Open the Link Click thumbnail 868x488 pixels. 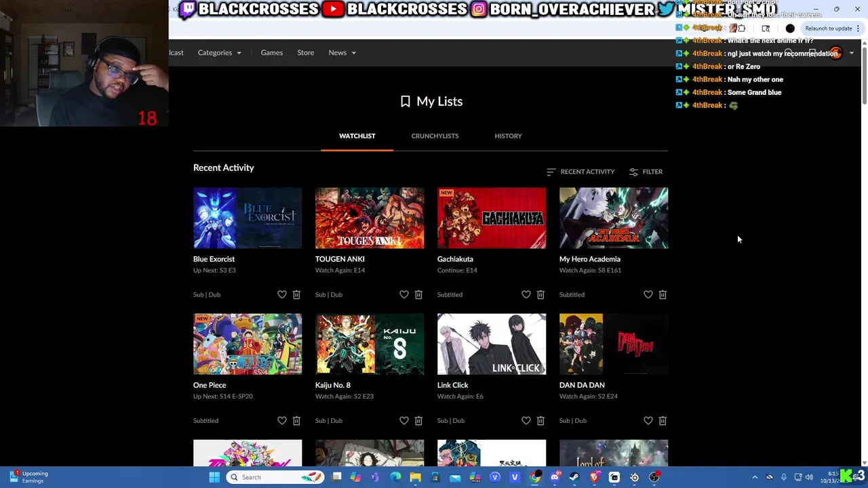[492, 344]
